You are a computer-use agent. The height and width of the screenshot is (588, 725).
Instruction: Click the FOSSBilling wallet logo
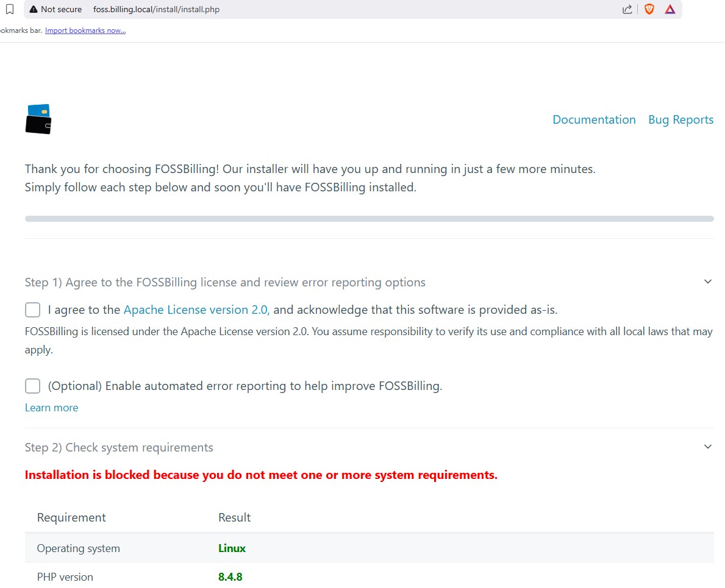click(38, 119)
